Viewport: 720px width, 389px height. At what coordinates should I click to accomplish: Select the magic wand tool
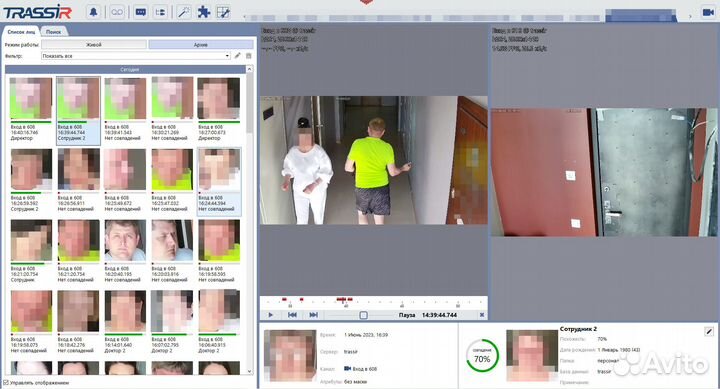click(x=184, y=12)
